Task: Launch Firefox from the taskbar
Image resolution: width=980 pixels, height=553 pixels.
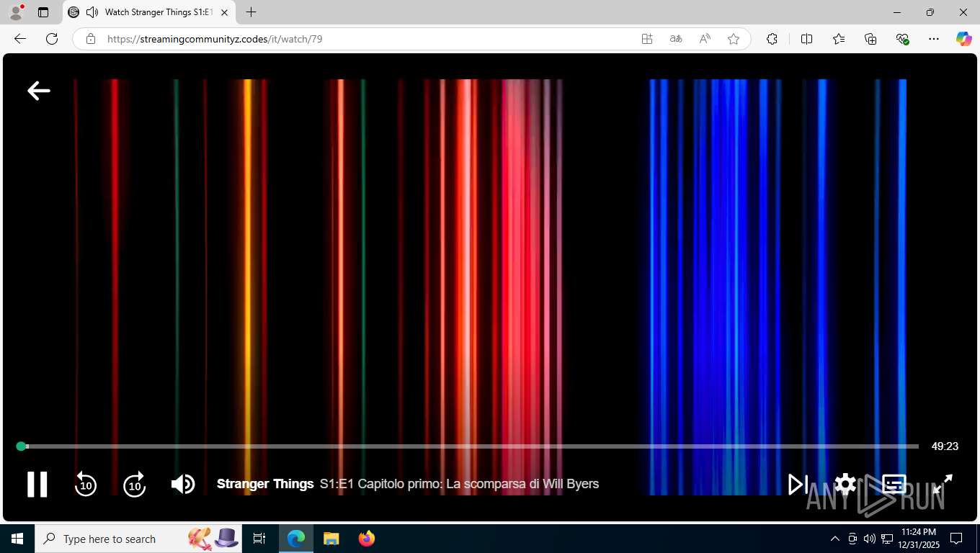Action: click(x=367, y=539)
